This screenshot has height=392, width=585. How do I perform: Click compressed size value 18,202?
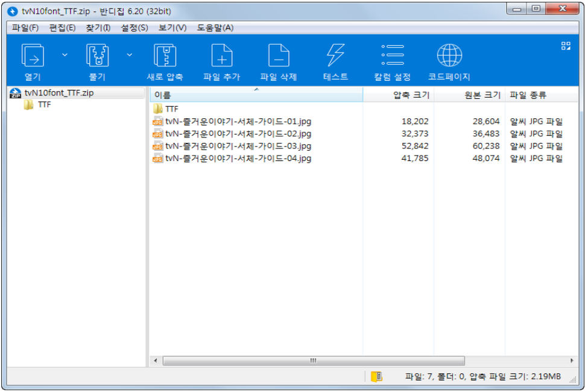coord(415,122)
